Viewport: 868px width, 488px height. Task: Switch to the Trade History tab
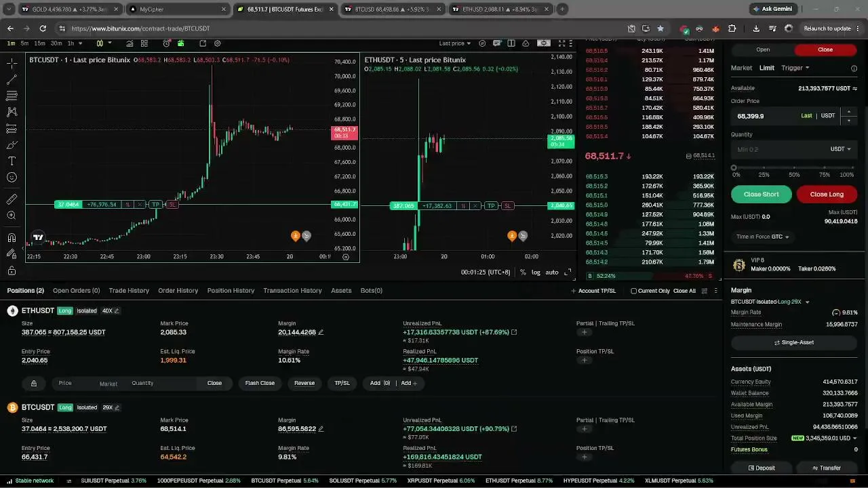pos(129,291)
